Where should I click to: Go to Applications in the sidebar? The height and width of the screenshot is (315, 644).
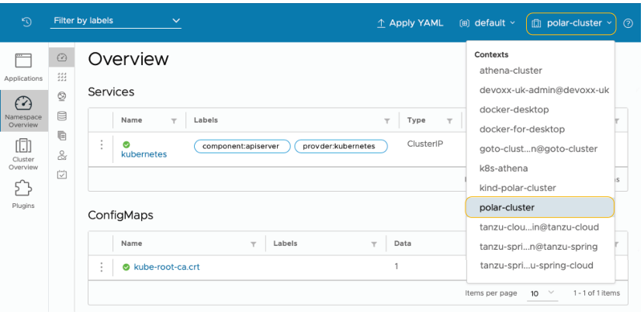tap(23, 67)
